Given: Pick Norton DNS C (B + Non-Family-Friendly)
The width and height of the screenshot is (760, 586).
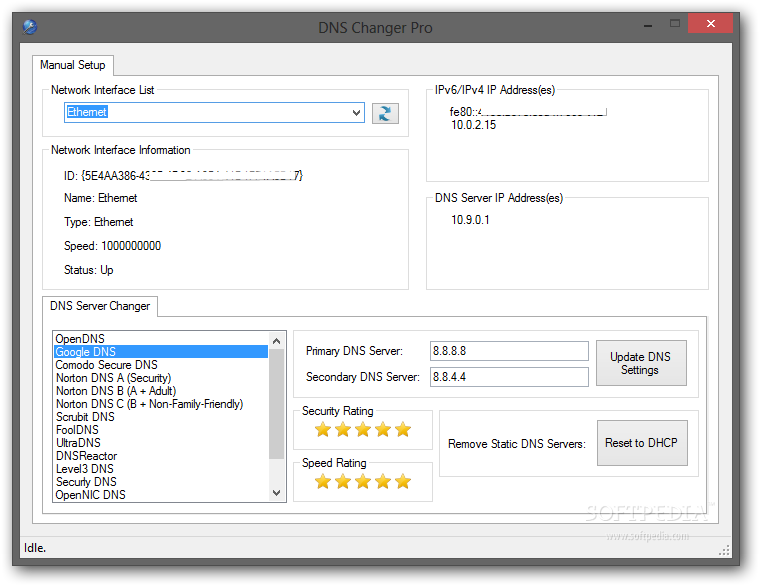Looking at the screenshot, I should click(x=161, y=404).
